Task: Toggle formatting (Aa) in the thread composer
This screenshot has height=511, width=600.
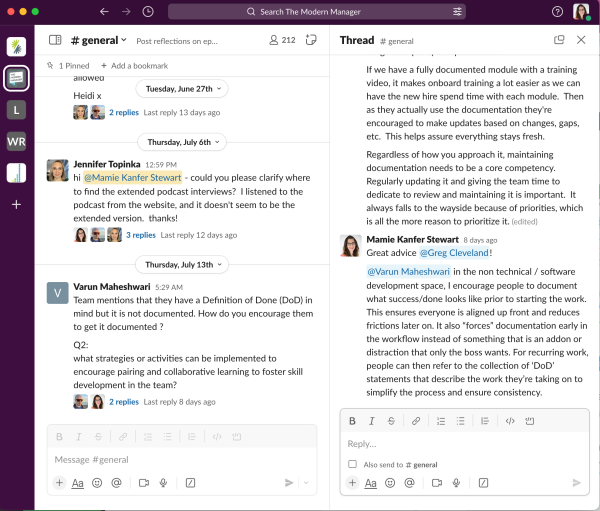Action: (370, 483)
